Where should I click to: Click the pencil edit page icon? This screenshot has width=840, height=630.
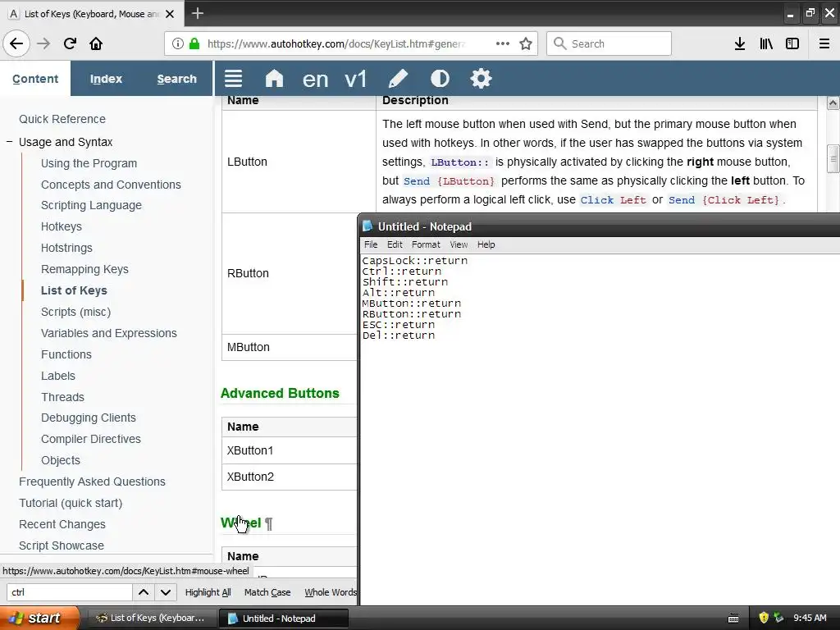click(x=398, y=79)
